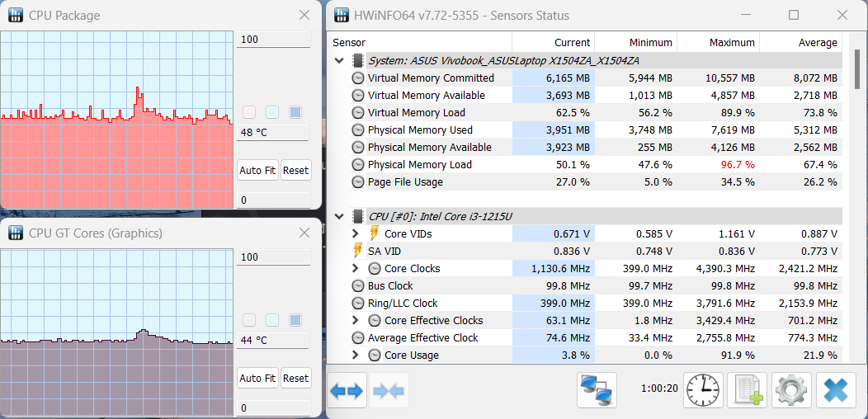
Task: Click Reset in CPU Package window
Action: coord(295,171)
